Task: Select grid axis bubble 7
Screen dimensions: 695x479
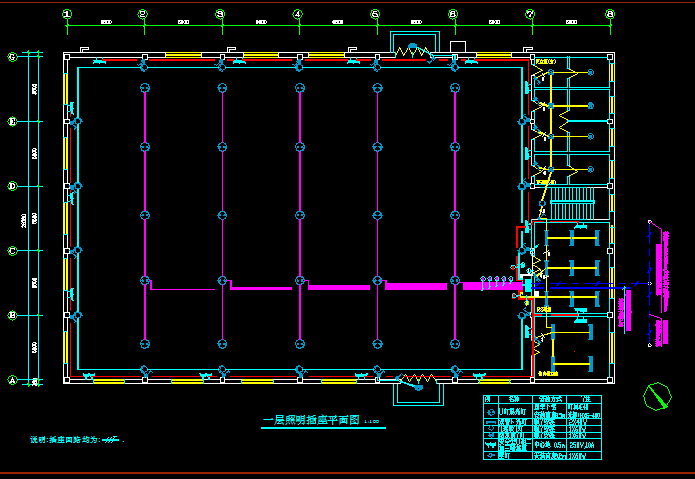Action: point(531,14)
